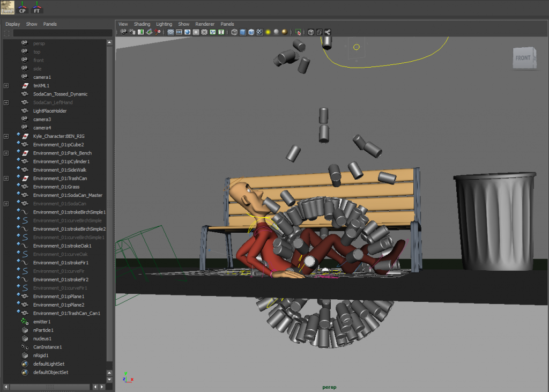Click the outliner search filter field
Screen dimensions: 549x392
point(62,33)
